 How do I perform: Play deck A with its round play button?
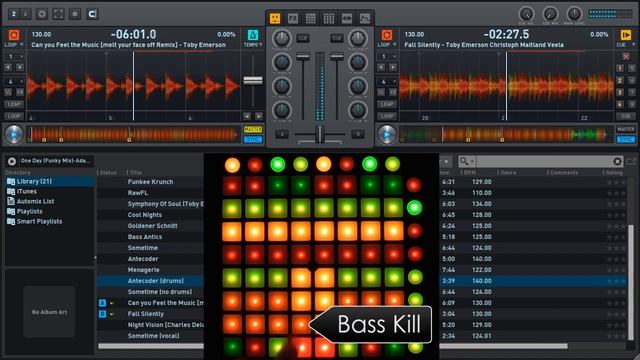[14, 134]
